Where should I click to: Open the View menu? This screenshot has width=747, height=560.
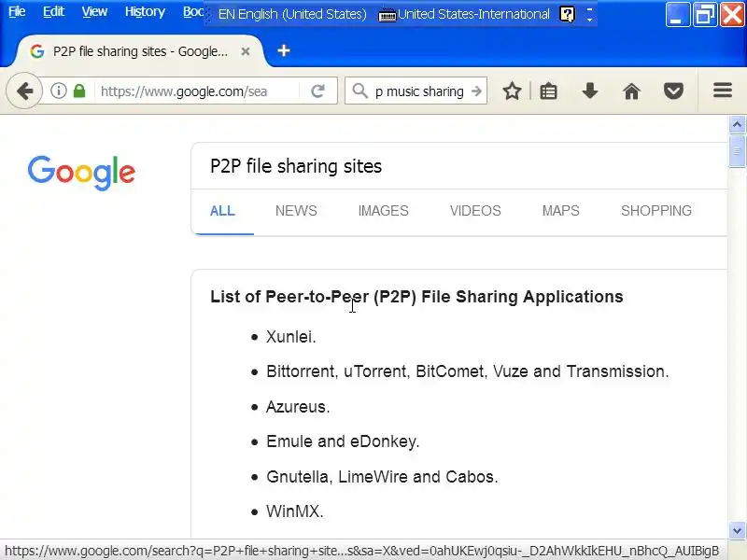94,11
